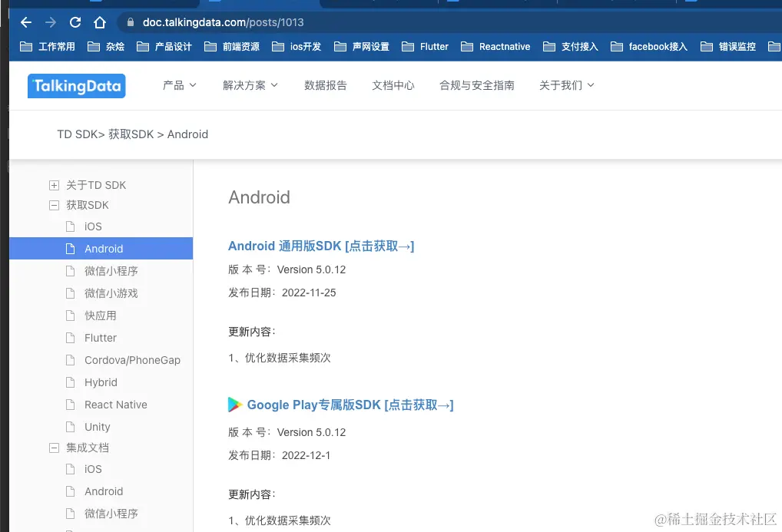Click the Android page heading
This screenshot has width=782, height=532.
click(259, 197)
